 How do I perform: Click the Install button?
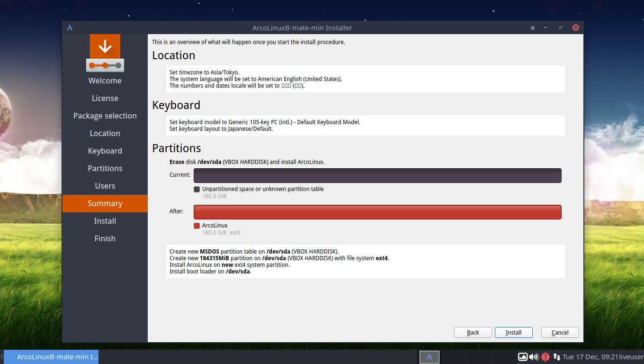(x=514, y=333)
